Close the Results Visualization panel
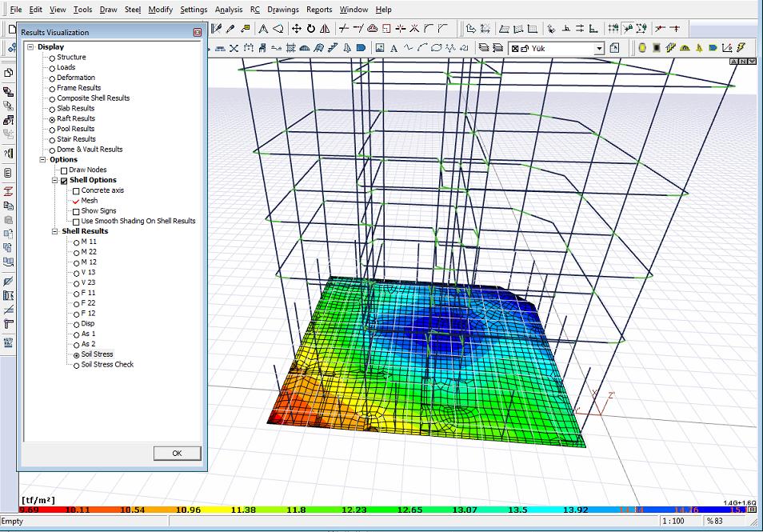This screenshot has height=532, width=763. (197, 32)
